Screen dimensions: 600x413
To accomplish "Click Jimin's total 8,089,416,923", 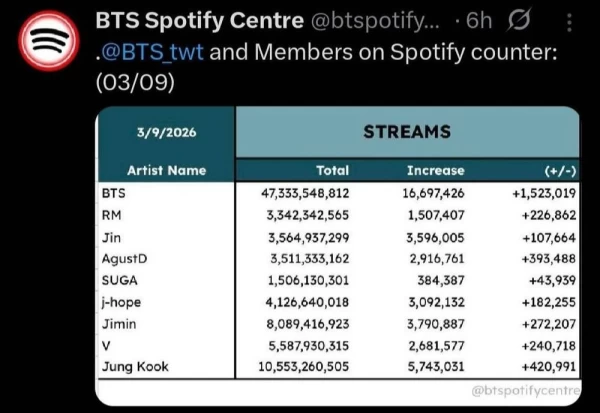I will click(308, 324).
